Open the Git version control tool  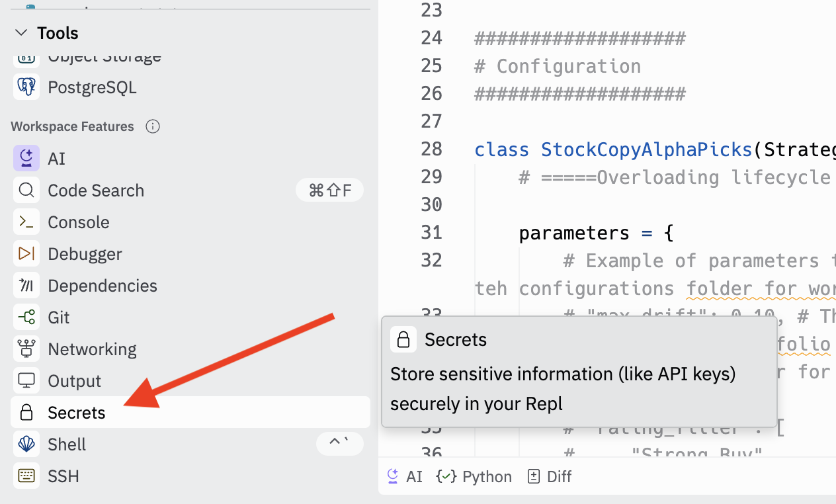pos(58,317)
